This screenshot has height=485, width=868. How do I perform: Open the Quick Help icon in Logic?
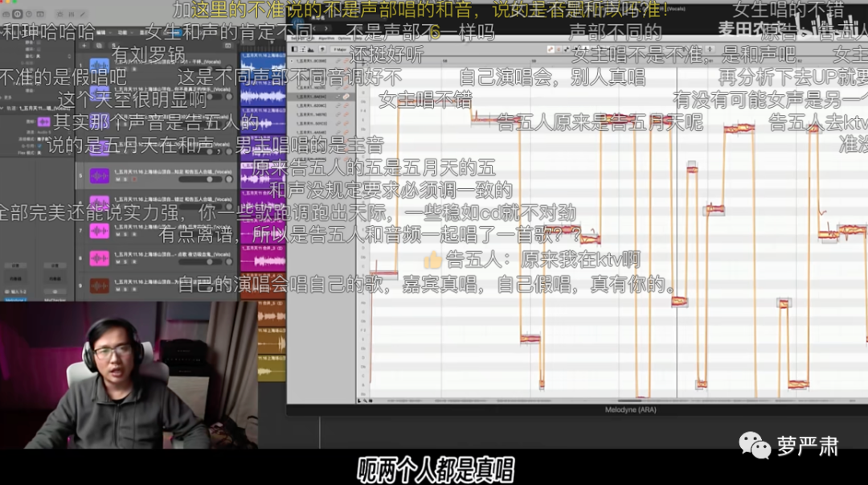coord(28,14)
